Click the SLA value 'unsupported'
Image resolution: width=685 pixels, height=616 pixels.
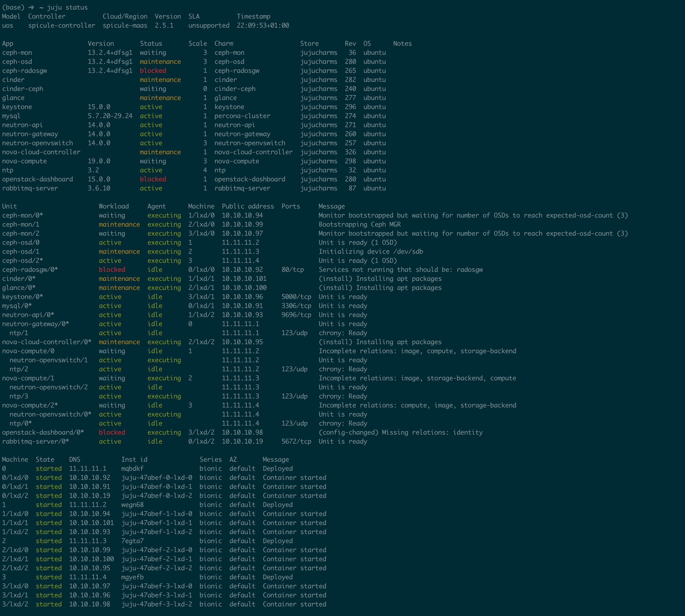pos(209,25)
